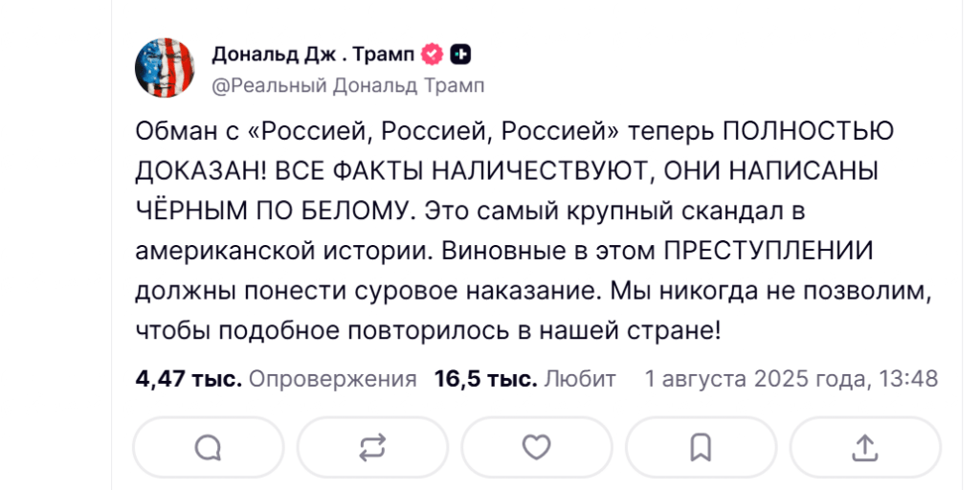Repost this post with the arrows icon
The height and width of the screenshot is (490, 980).
coord(373,448)
